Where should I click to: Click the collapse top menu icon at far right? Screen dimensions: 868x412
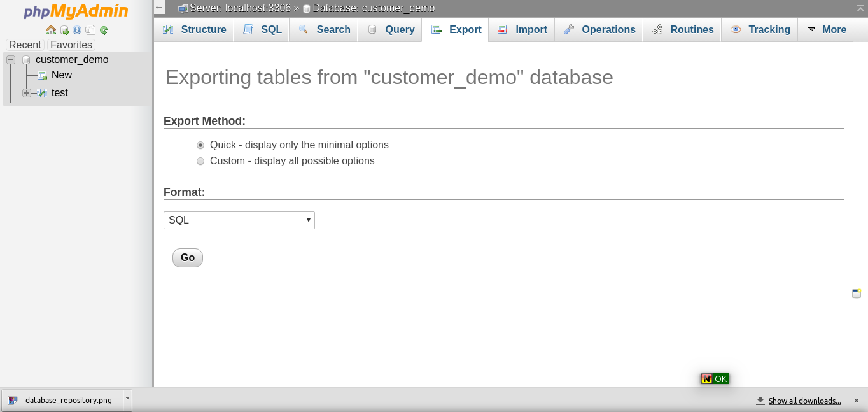tap(860, 8)
